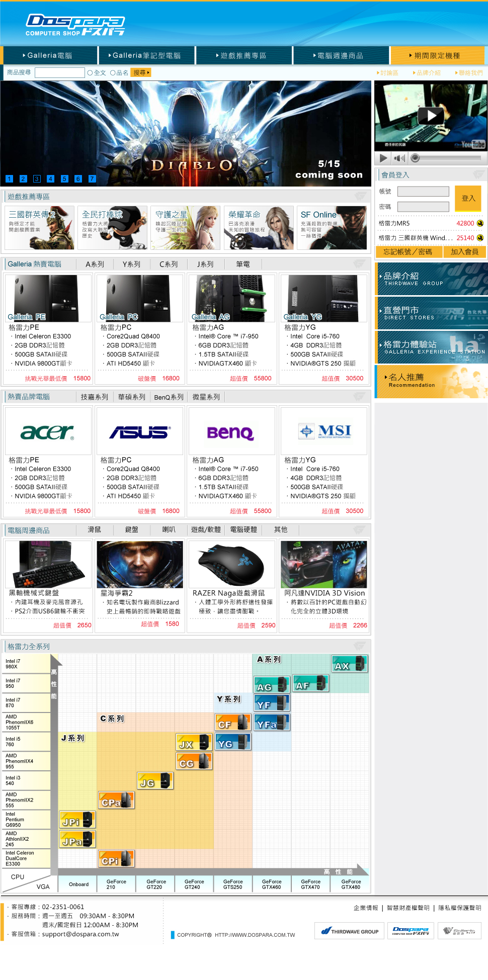This screenshot has height=980, width=488.
Task: Click the Acer brand logo
Action: point(48,431)
